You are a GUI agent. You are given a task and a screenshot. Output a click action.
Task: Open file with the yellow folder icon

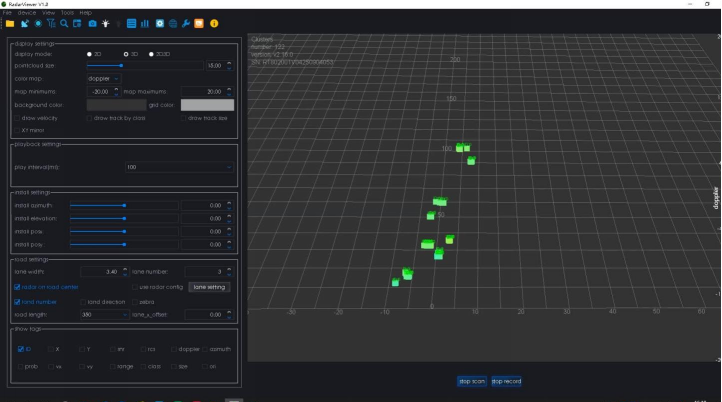10,23
